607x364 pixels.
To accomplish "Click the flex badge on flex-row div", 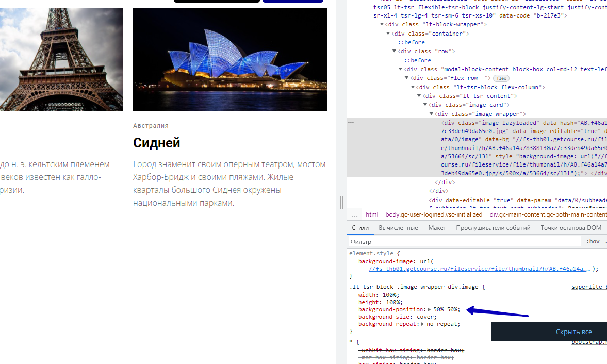I will click(x=501, y=78).
